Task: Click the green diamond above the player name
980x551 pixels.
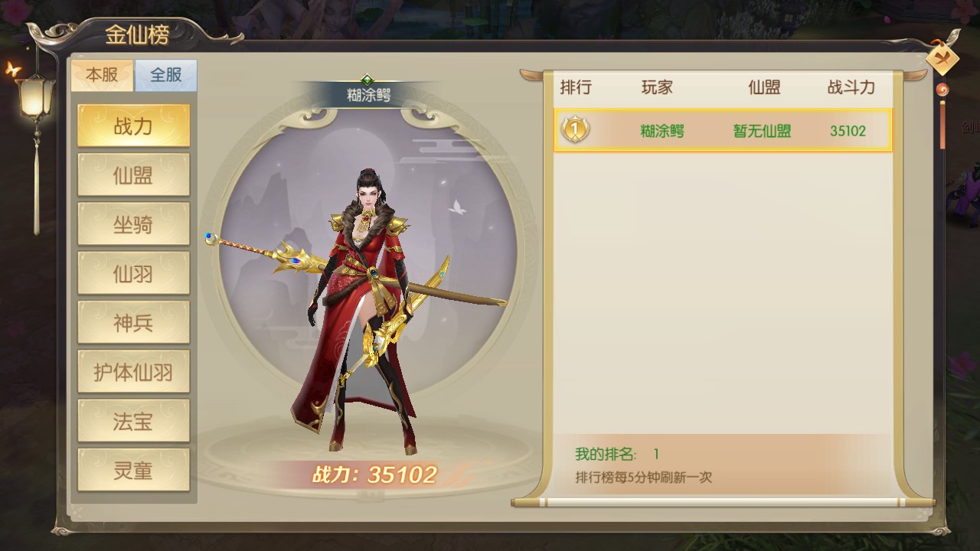Action: click(x=367, y=79)
